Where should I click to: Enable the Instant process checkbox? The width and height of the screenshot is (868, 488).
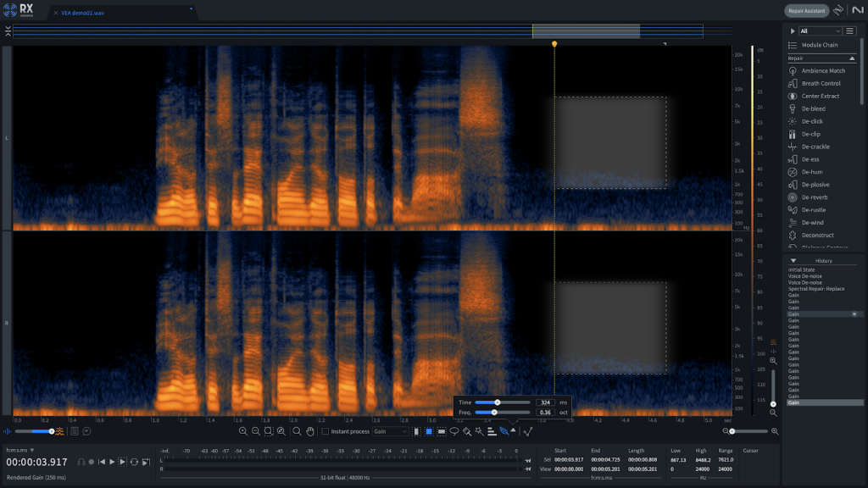tap(325, 431)
